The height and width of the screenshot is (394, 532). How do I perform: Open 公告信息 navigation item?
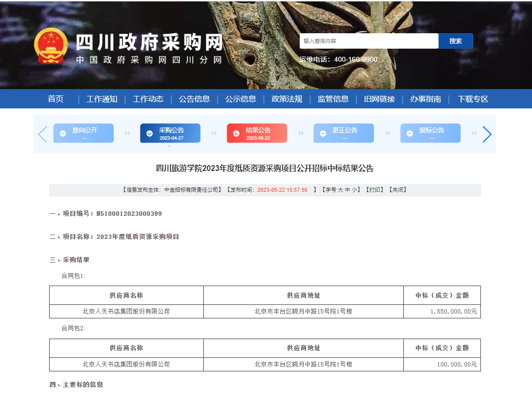[x=194, y=99]
